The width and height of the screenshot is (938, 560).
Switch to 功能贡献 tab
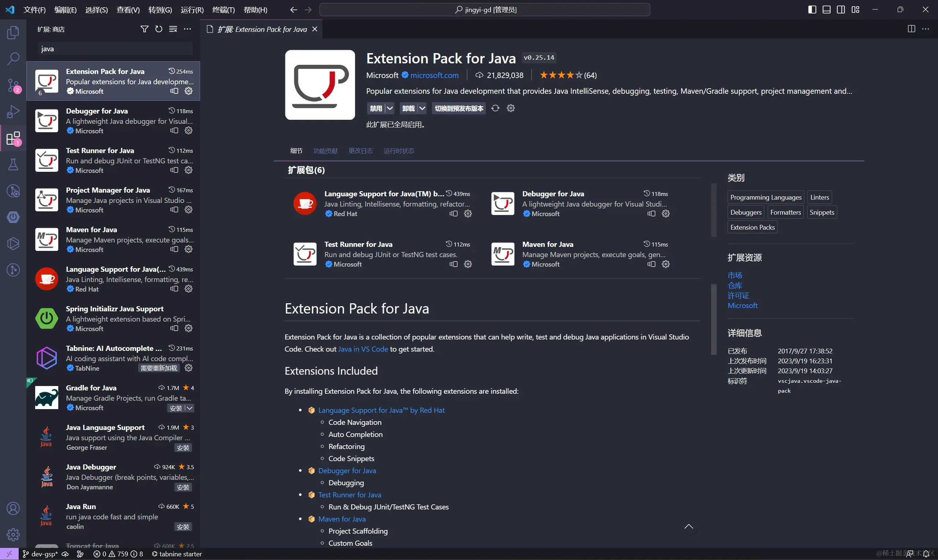[x=325, y=151]
